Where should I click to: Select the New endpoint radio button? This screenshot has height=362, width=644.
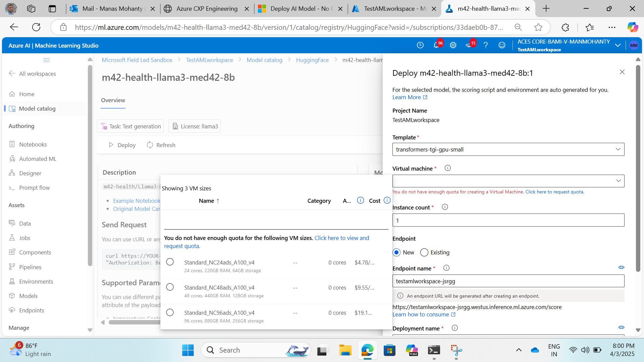click(396, 252)
